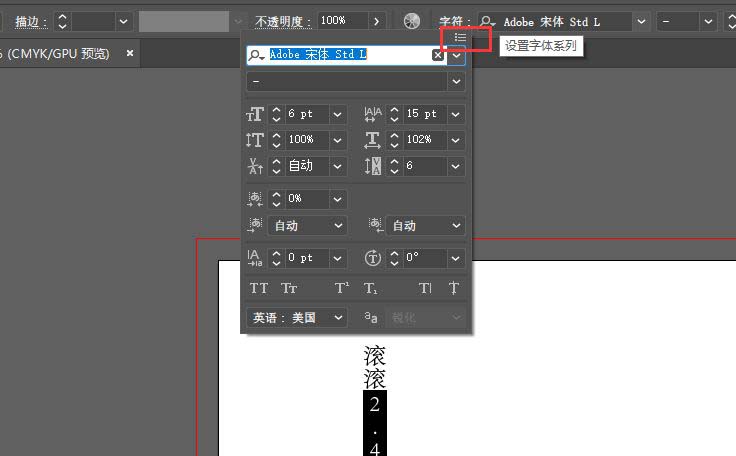The height and width of the screenshot is (456, 736).
Task: Toggle Strikethrough text style
Action: 453,288
